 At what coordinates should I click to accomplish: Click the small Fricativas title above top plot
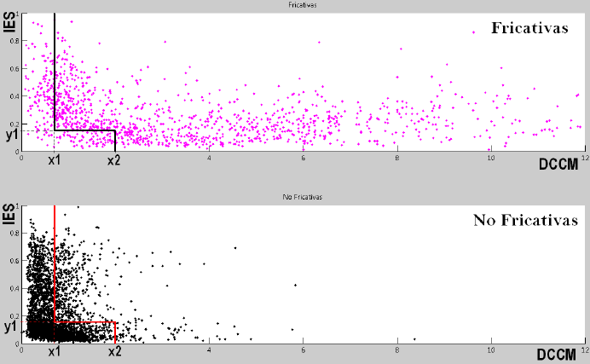[x=303, y=5]
